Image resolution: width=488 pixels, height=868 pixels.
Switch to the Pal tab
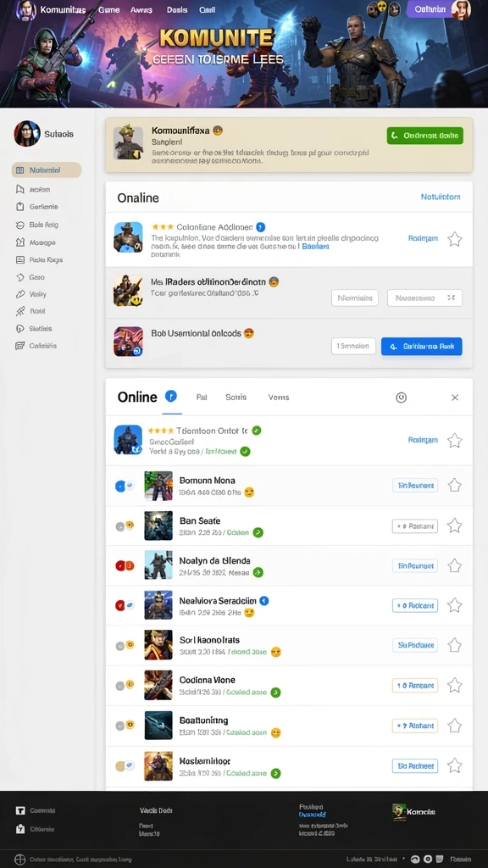point(202,398)
